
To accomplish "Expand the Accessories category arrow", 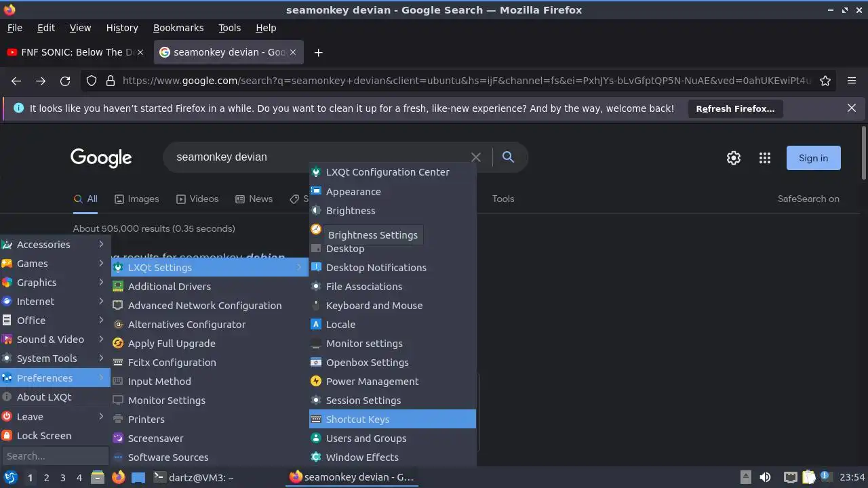I will point(101,244).
